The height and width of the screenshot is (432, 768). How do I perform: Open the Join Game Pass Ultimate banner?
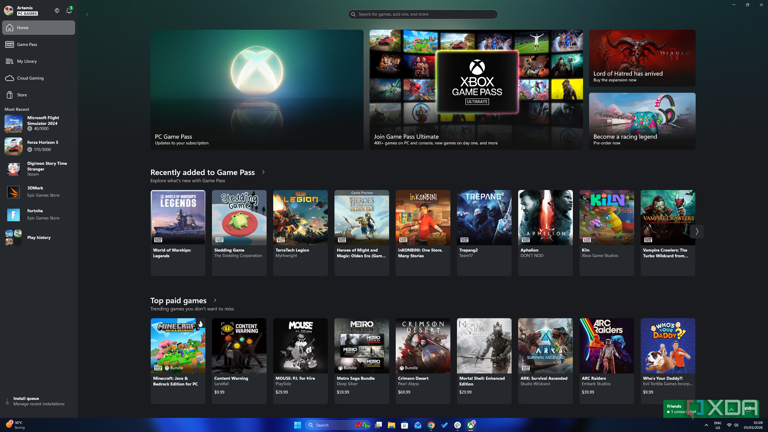476,89
